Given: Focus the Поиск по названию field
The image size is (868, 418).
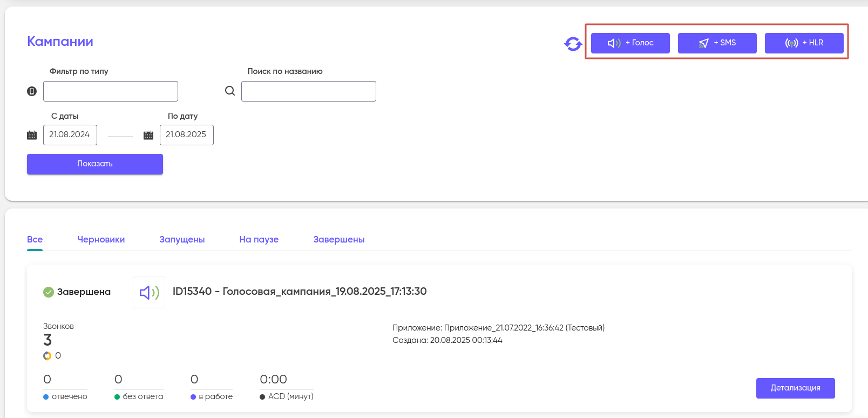Looking at the screenshot, I should click(x=309, y=91).
